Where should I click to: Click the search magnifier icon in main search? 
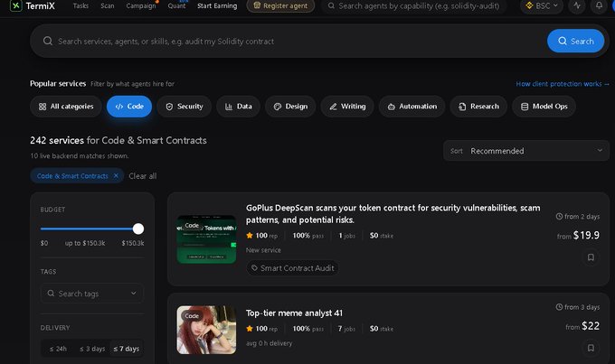(x=48, y=41)
